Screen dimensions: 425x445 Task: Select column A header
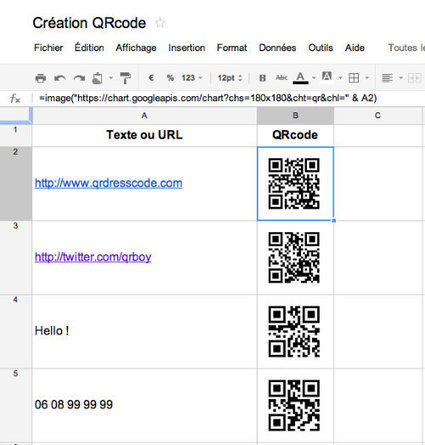(145, 116)
